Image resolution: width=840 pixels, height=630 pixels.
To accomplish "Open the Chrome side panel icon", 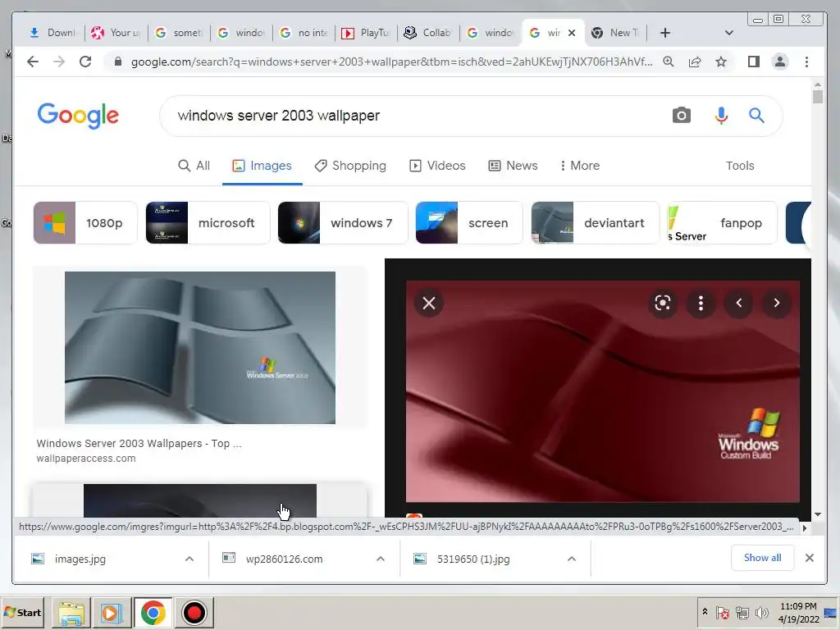I will point(754,62).
